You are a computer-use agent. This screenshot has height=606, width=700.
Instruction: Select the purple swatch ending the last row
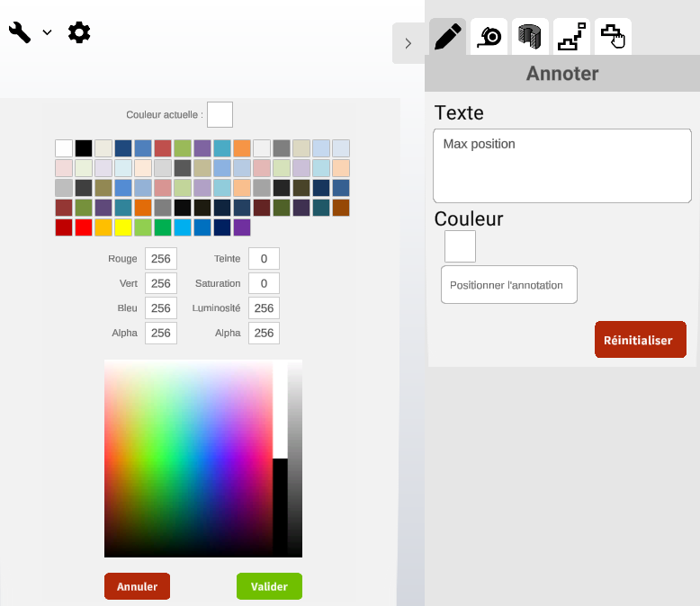pyautogui.click(x=242, y=227)
